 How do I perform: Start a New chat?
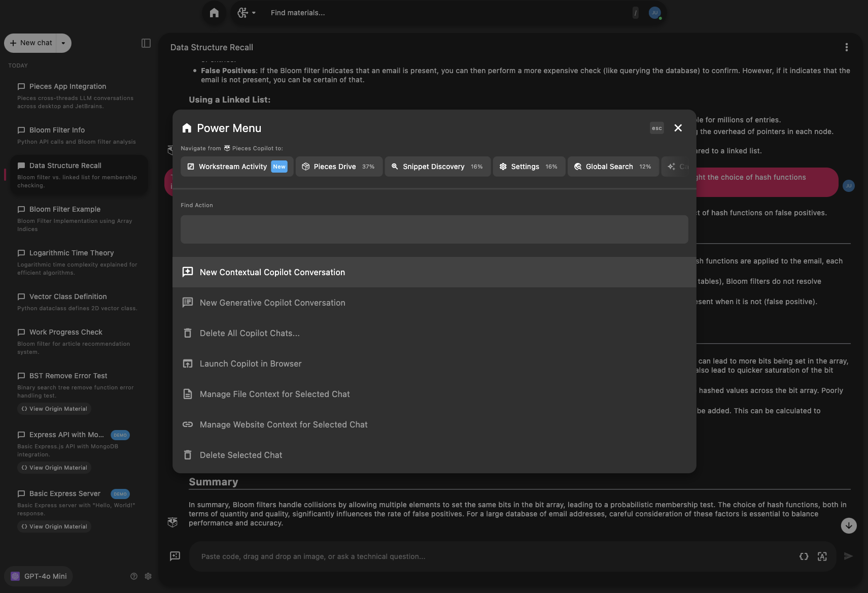(31, 43)
